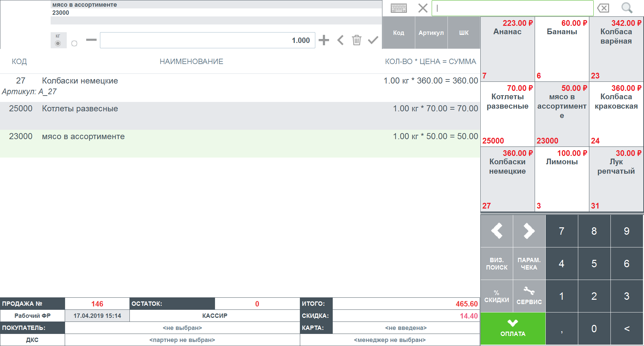Viewport: 644px width, 346px height.
Task: Add Бананы product tile
Action: 562,49
